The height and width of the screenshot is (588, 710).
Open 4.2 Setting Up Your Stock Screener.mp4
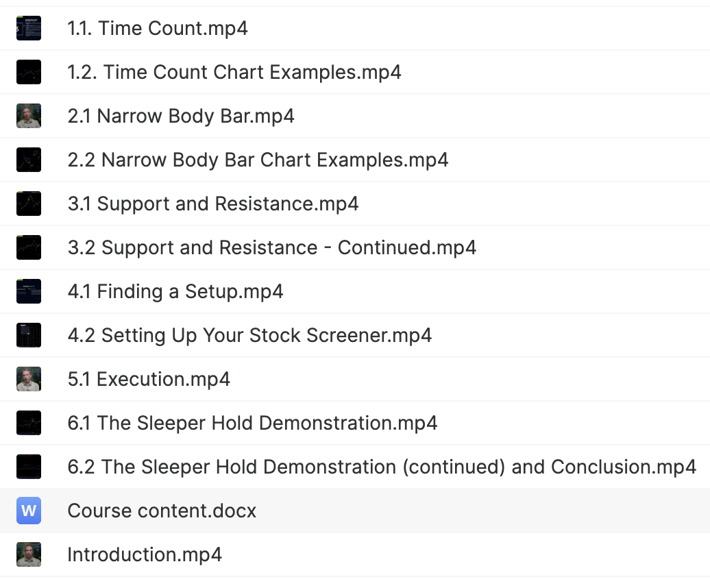pos(249,335)
